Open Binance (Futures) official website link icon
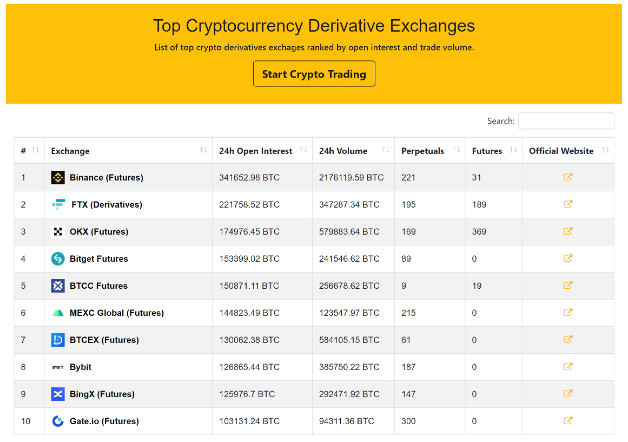 point(568,177)
